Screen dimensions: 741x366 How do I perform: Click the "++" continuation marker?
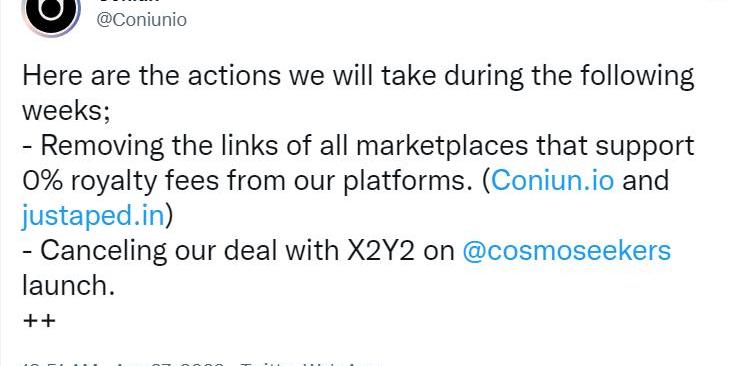39,321
